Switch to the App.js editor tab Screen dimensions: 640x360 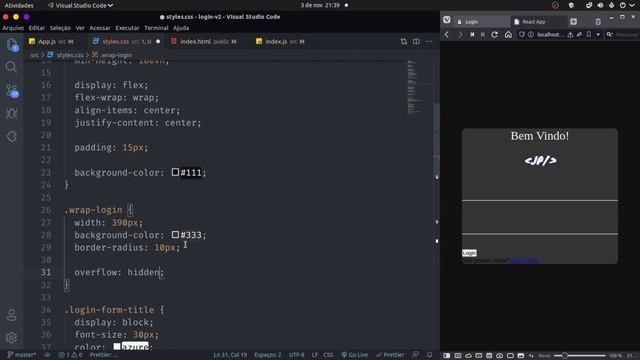(x=51, y=41)
